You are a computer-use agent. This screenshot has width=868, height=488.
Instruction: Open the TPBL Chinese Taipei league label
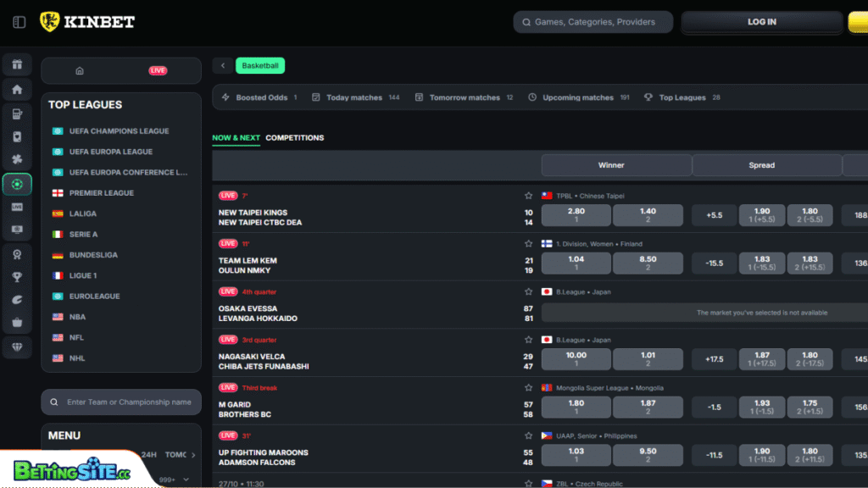(590, 196)
